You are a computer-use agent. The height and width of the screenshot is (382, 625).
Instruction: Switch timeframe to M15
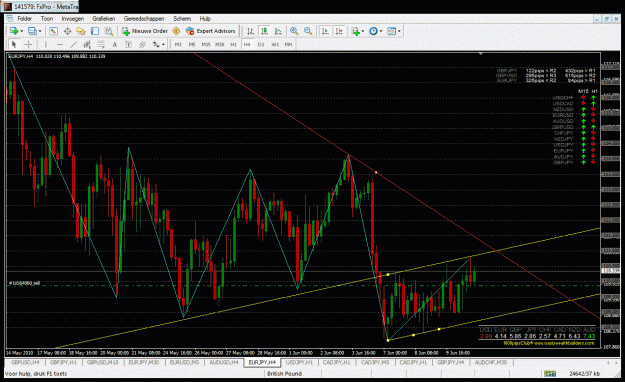pos(206,44)
